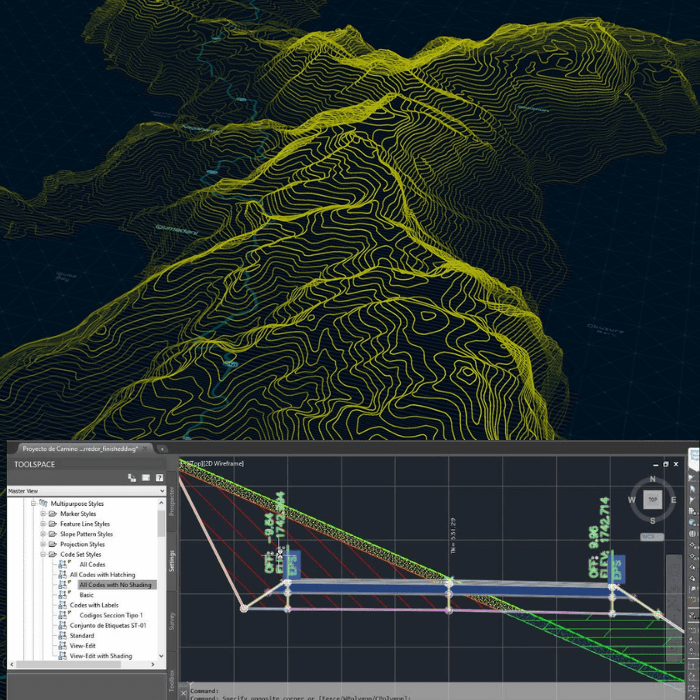The width and height of the screenshot is (700, 700).
Task: Select the Slope Pattern Styles folder
Action: (x=86, y=534)
